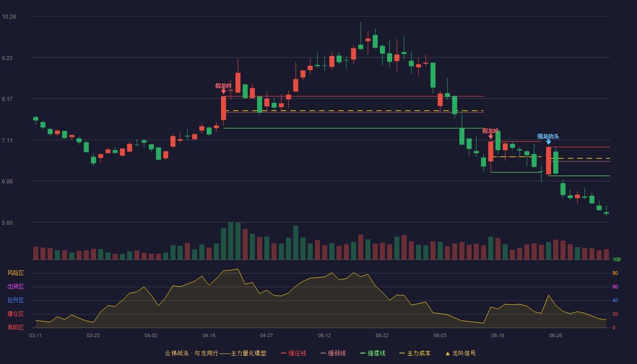Click the 龙吟信号 triangle legend icon
Viewport: 637px width, 364px height.
448,353
